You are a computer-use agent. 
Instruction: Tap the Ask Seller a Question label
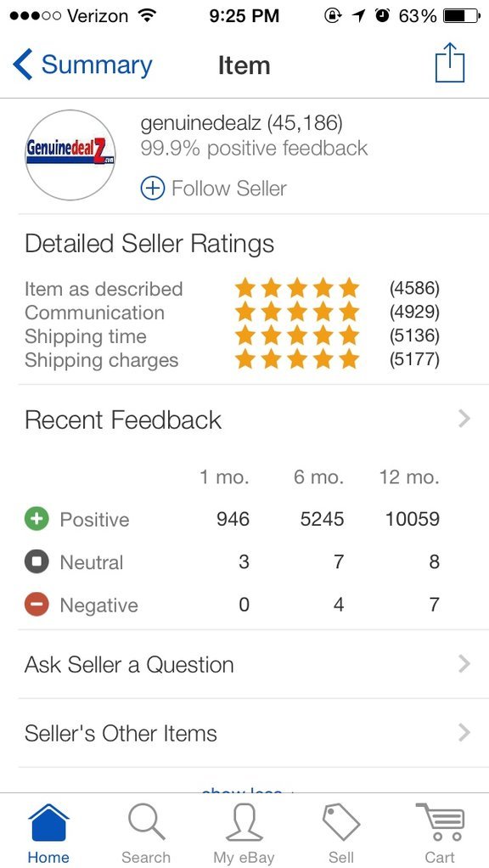click(x=129, y=664)
